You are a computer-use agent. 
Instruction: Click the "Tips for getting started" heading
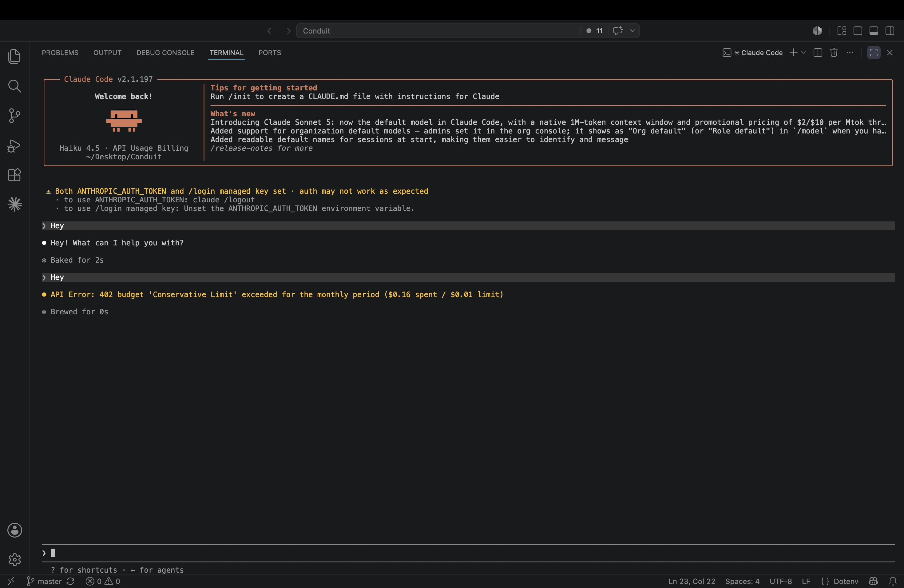[x=264, y=88]
